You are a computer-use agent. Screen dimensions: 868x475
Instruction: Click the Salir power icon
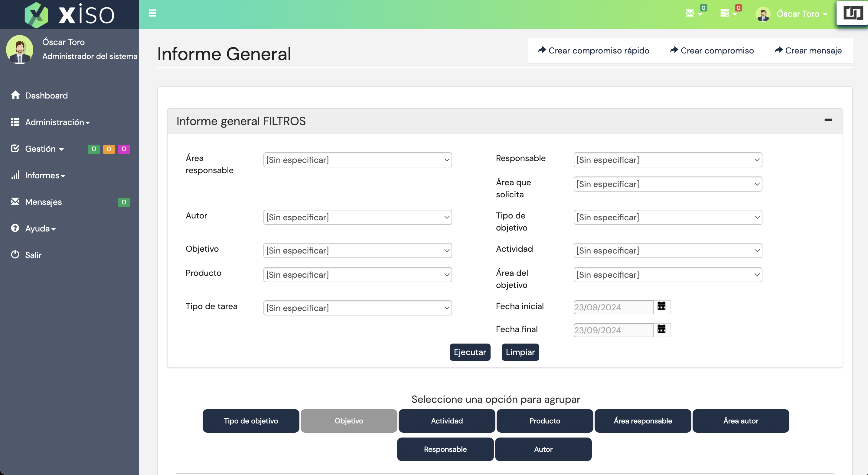pos(15,254)
